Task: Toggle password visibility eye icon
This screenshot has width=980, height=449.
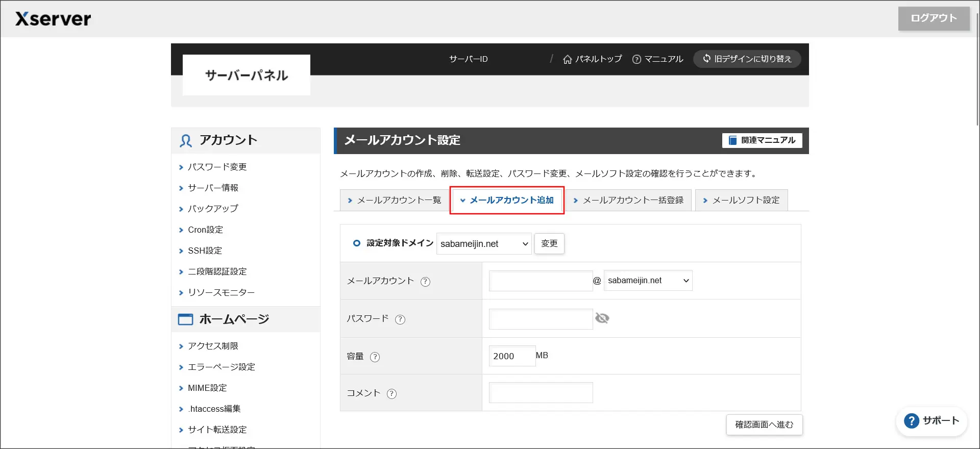Action: 602,318
